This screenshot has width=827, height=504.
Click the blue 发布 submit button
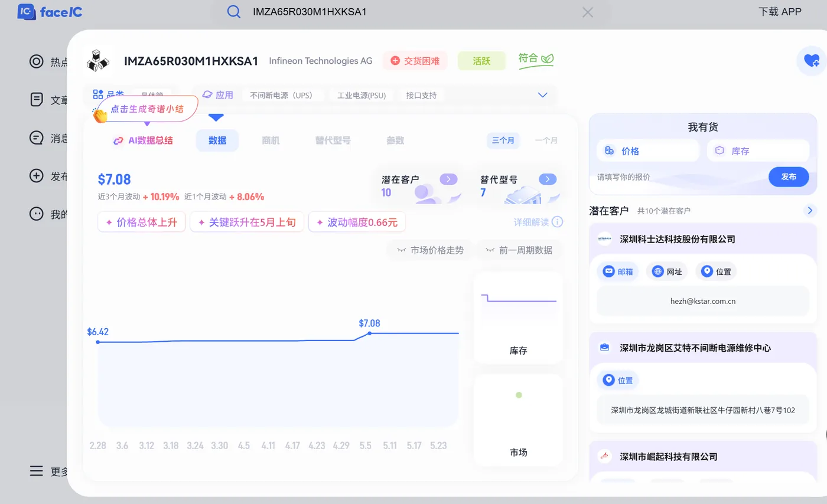(x=789, y=176)
